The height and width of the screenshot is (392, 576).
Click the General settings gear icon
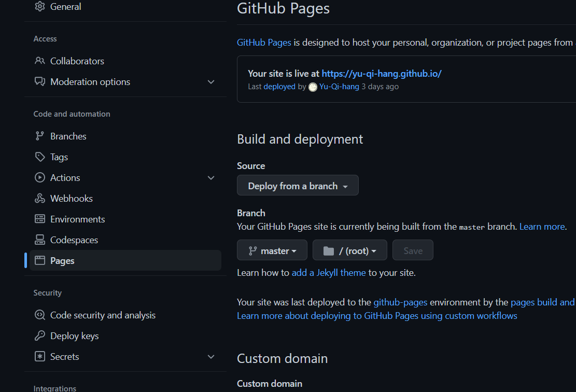[x=40, y=6]
